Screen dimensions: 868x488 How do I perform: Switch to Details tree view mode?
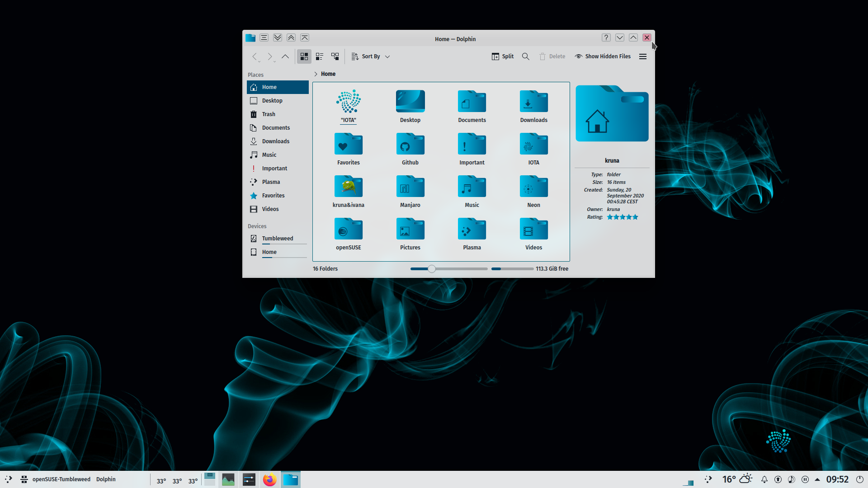tap(335, 56)
